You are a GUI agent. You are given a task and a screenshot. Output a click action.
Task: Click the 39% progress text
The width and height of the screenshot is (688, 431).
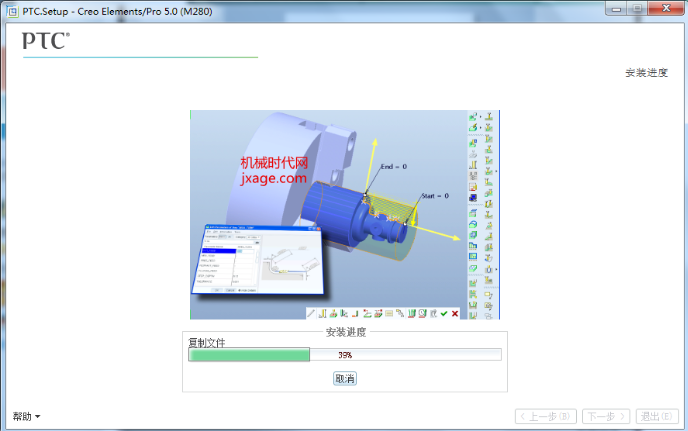[x=345, y=355]
